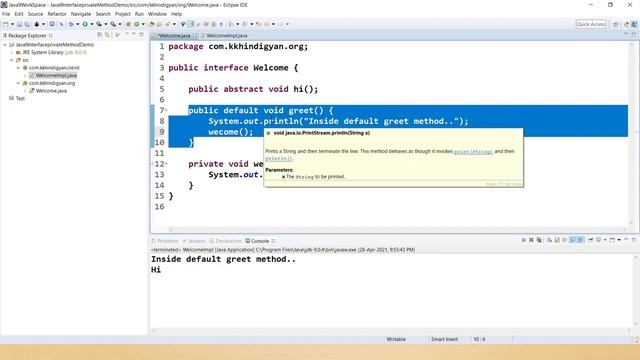Click the Quick Access field
The image size is (640, 360).
click(591, 24)
